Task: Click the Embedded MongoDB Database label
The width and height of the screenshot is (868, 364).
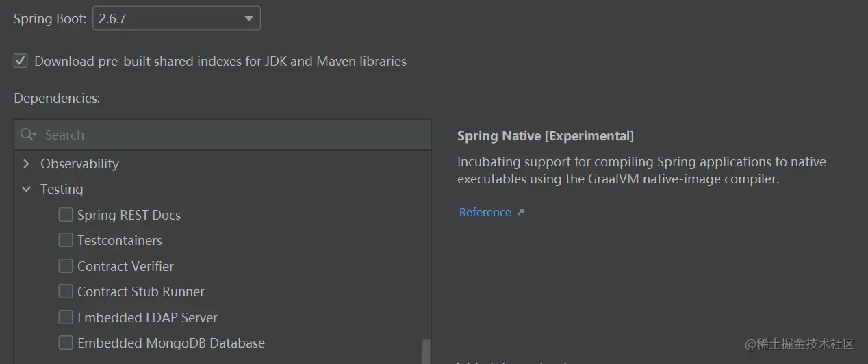Action: (x=171, y=343)
